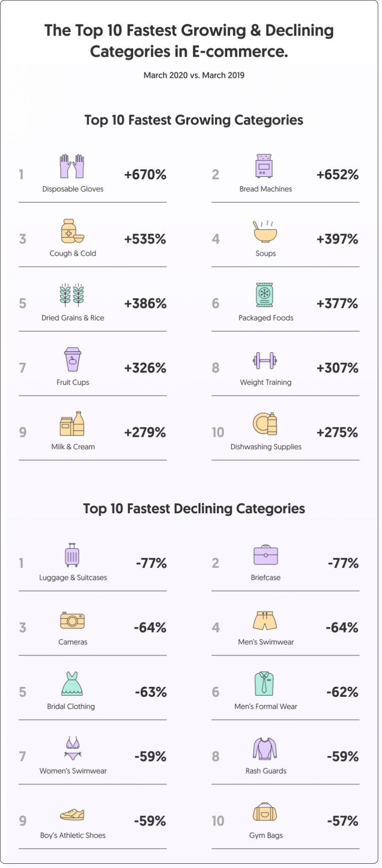Click the Top 10 Fastest Declining Categories heading

pyautogui.click(x=194, y=509)
